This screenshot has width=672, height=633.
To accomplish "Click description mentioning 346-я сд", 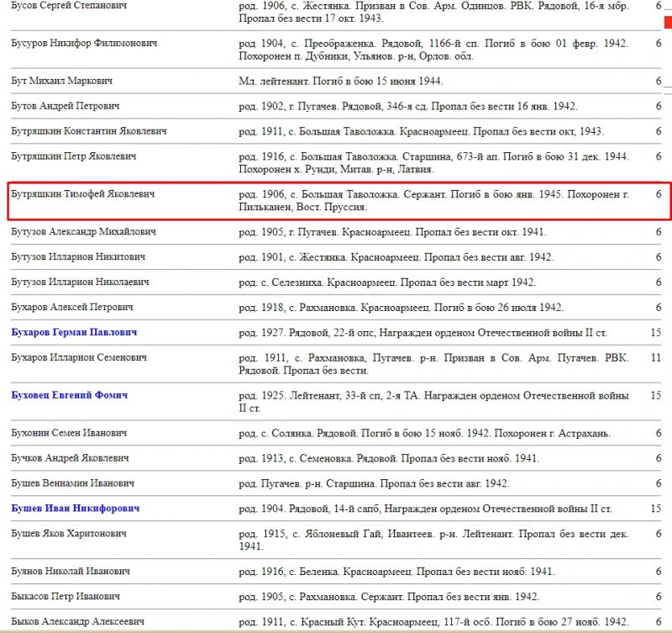I will click(408, 107).
